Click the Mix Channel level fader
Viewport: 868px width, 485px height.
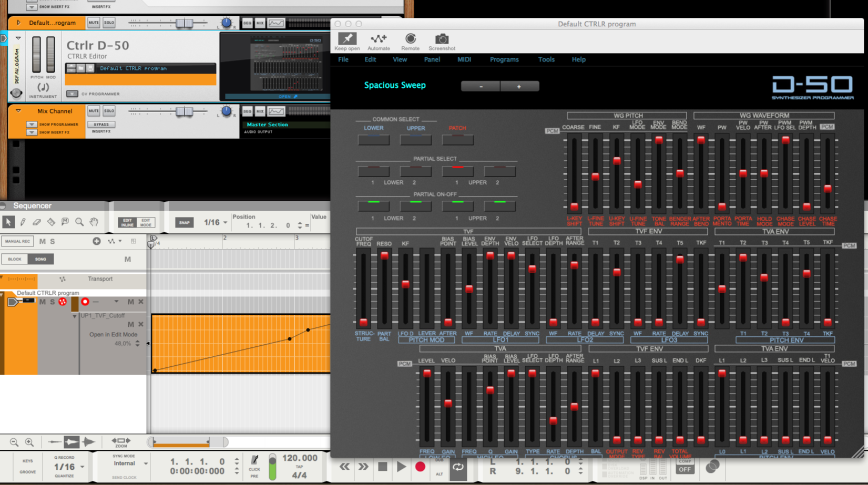184,111
